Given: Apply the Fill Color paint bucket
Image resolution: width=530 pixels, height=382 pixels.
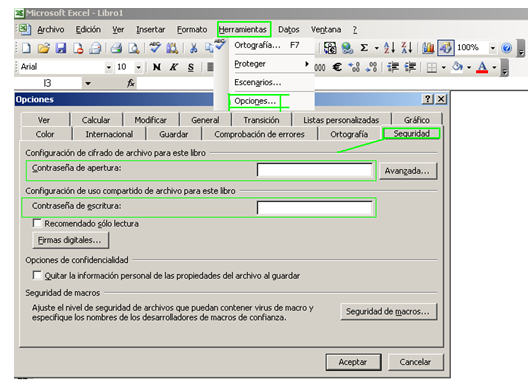Looking at the screenshot, I should pyautogui.click(x=457, y=67).
